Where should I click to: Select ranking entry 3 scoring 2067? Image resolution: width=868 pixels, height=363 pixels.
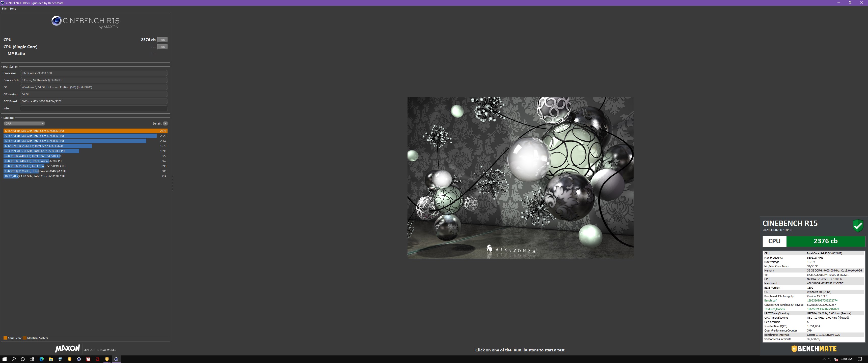point(86,141)
